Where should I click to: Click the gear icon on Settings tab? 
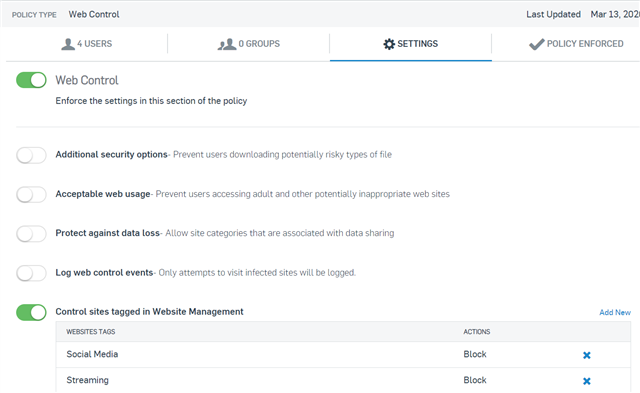tap(389, 44)
